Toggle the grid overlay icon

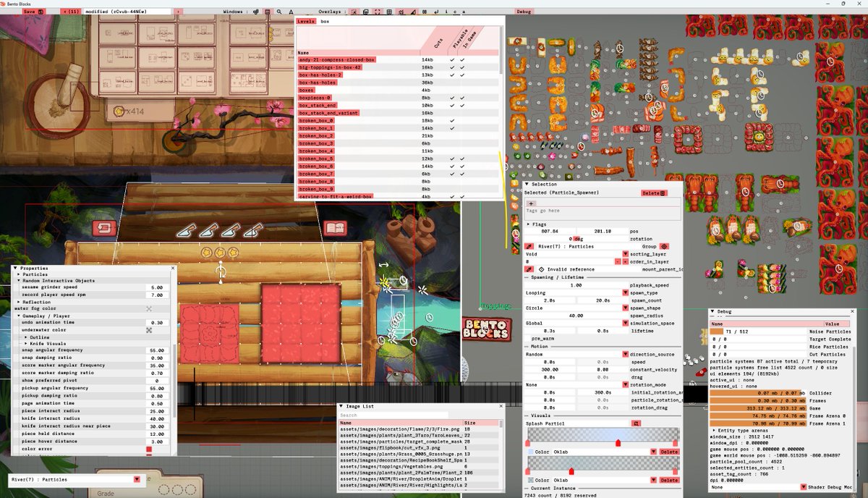[x=389, y=12]
